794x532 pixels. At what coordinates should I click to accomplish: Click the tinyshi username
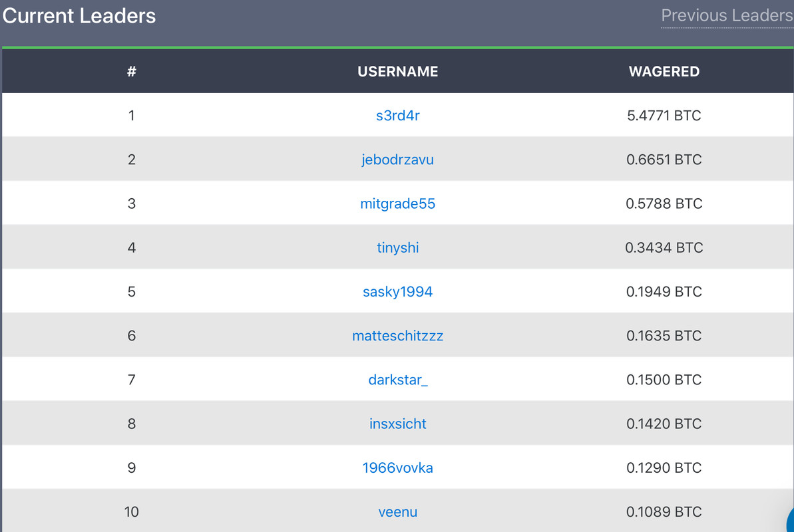coord(398,247)
